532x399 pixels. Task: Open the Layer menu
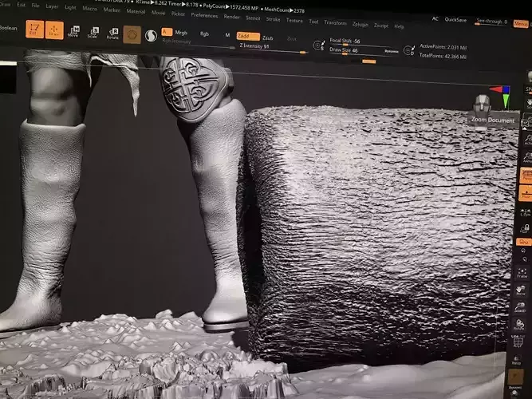coord(52,6)
